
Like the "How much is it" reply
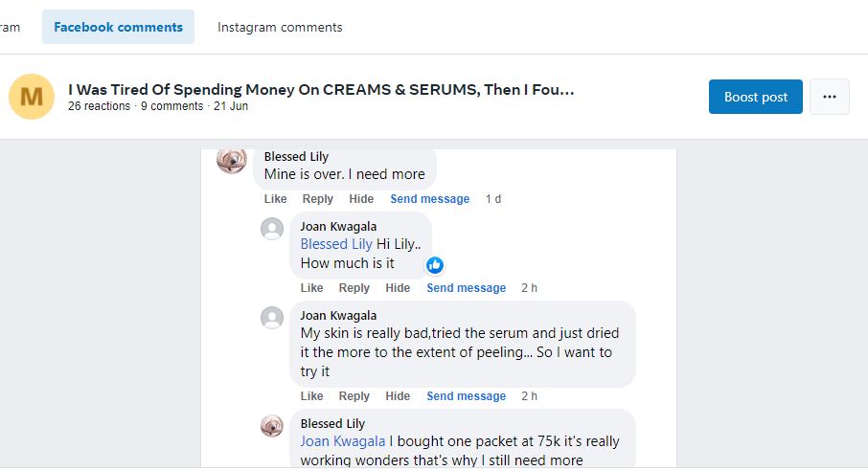[311, 288]
